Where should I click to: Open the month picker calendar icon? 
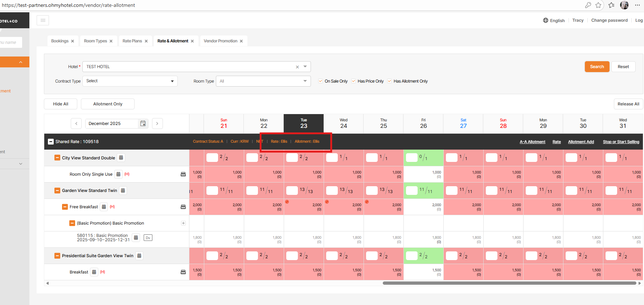point(143,124)
